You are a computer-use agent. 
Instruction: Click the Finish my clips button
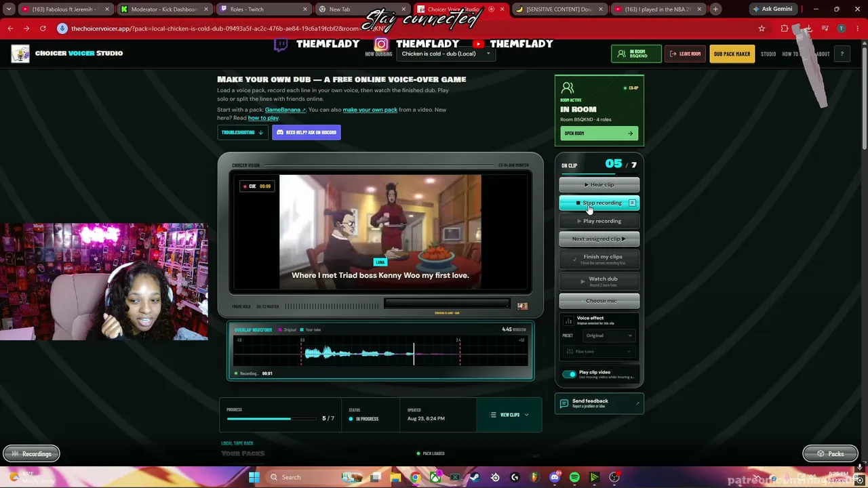pyautogui.click(x=599, y=258)
